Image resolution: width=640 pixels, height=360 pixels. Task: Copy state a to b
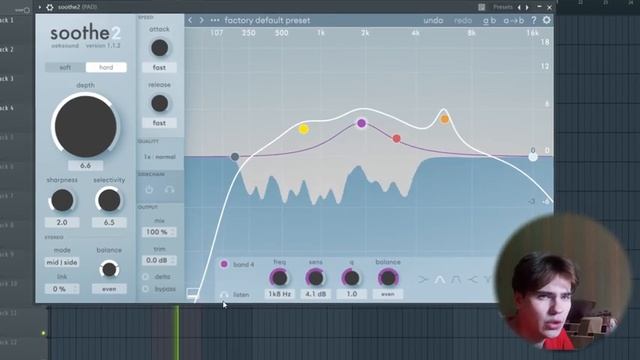pyautogui.click(x=513, y=20)
